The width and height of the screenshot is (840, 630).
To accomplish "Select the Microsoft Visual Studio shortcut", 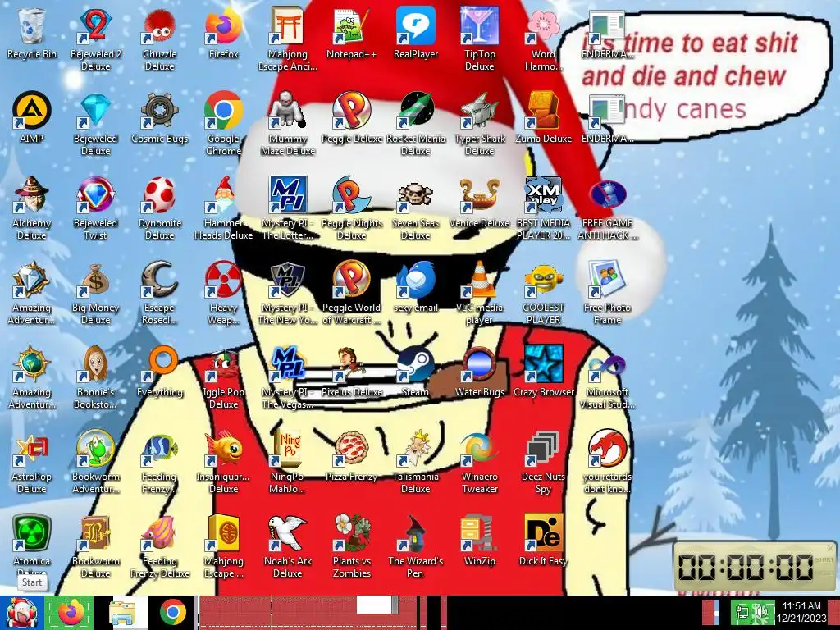I will coord(607,377).
